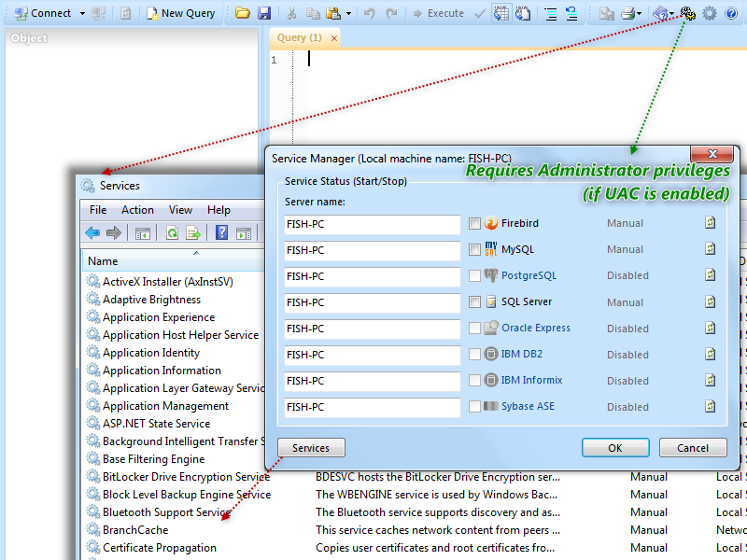Click the Forward arrow in Services
Image resolution: width=747 pixels, height=560 pixels.
[113, 232]
